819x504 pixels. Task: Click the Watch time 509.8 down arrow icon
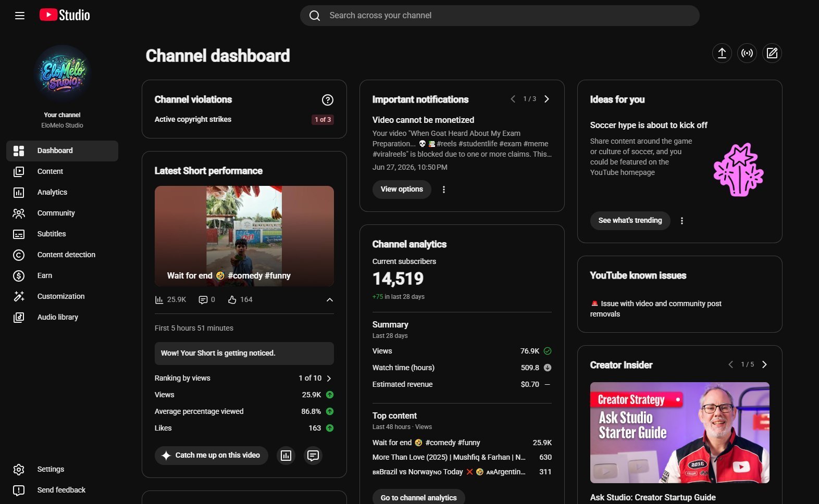coord(548,368)
